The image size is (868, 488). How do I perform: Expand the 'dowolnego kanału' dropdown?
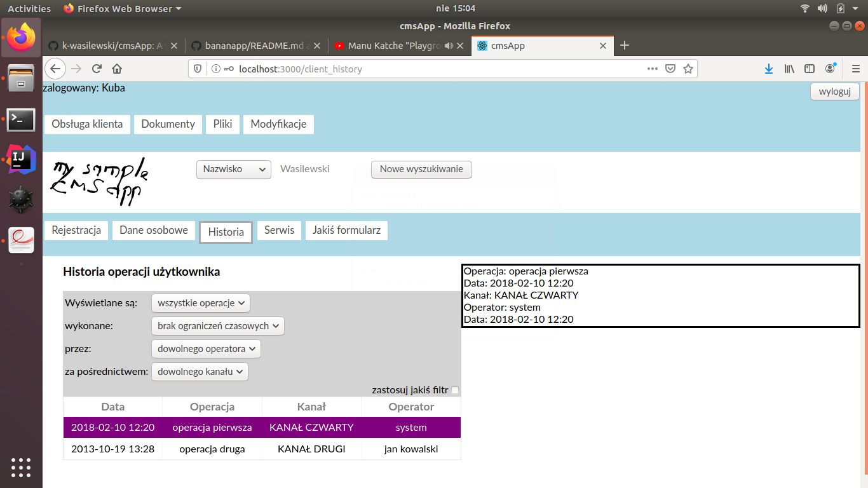tap(200, 372)
